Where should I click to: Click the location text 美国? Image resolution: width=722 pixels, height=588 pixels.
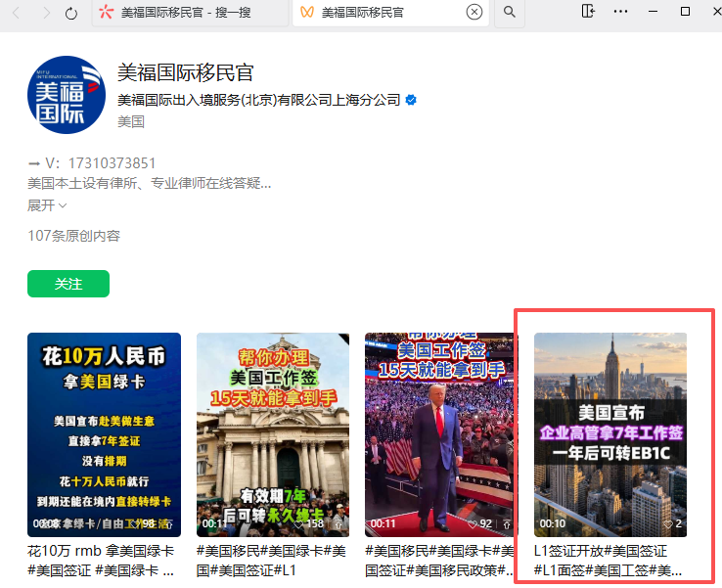[131, 122]
